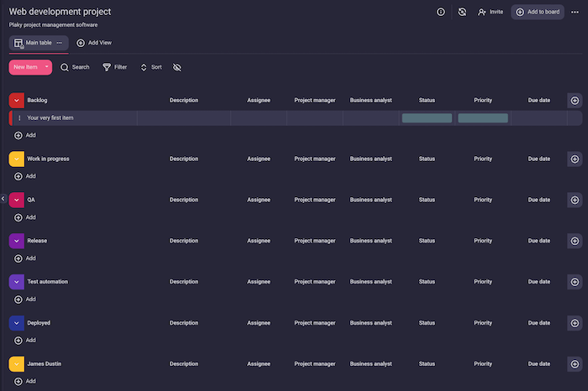Click the Search magnifier icon
Screen dimensions: 588x391
coord(65,67)
